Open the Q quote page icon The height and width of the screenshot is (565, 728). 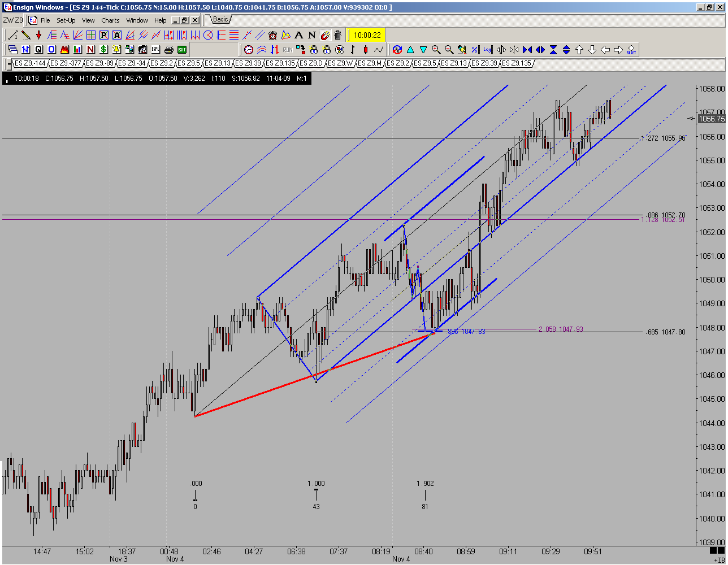[38, 50]
